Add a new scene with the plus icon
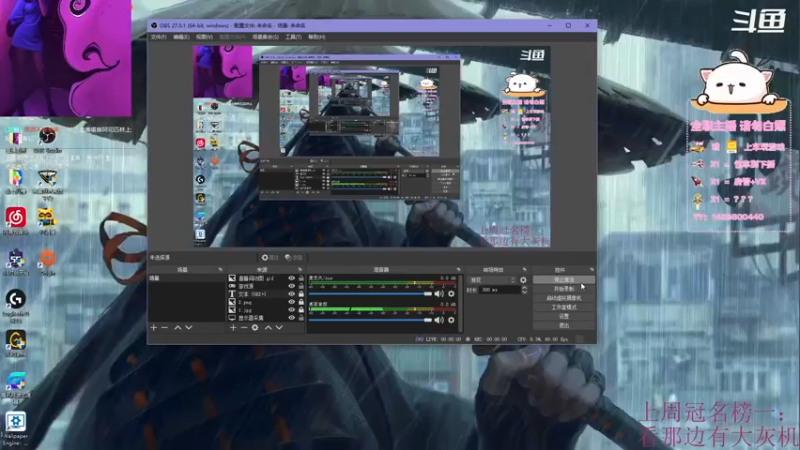The image size is (800, 450). coord(154,328)
